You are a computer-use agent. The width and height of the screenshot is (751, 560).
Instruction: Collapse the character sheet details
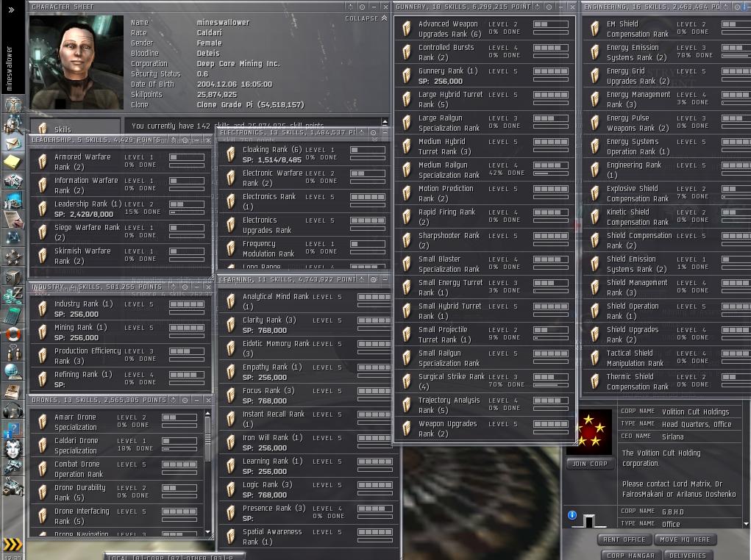(366, 18)
